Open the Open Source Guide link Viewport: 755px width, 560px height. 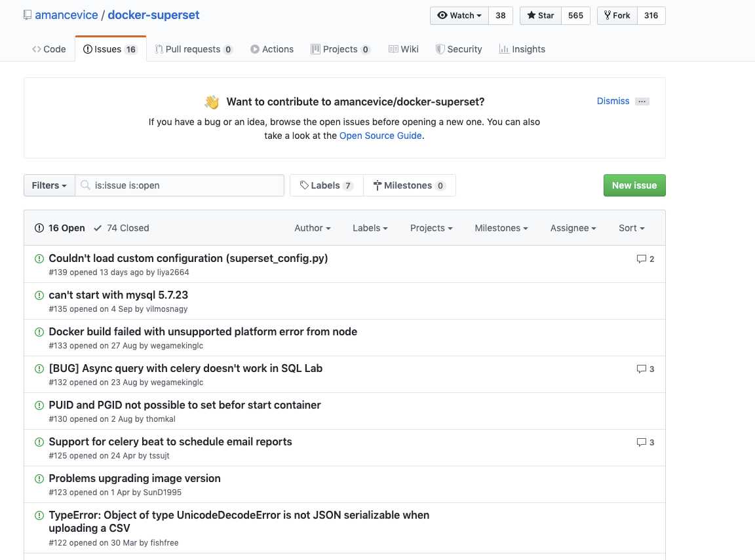(x=380, y=136)
